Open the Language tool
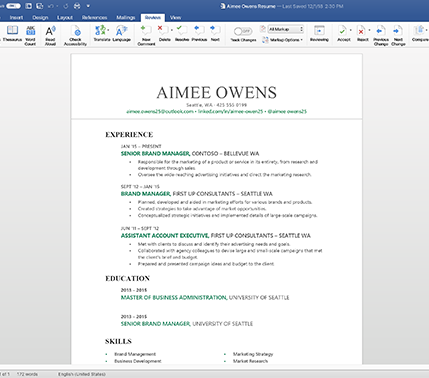Viewport: 429px width, 378px height. [x=121, y=34]
